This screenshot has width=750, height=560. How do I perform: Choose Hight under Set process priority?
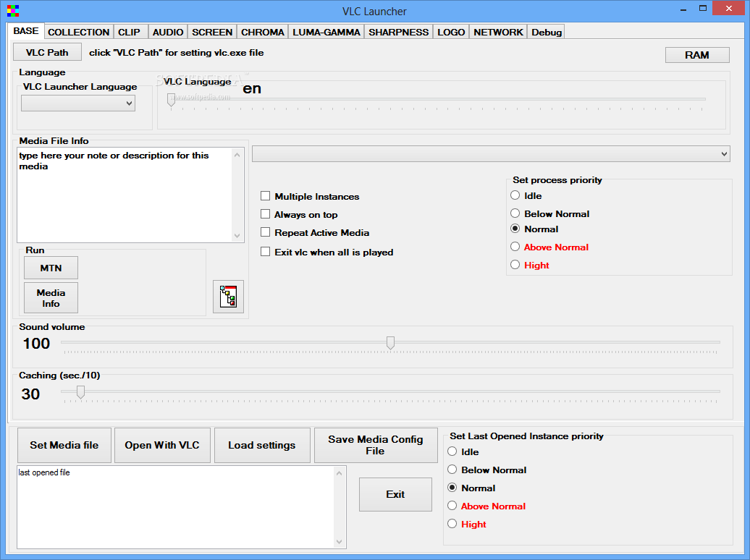pyautogui.click(x=515, y=265)
